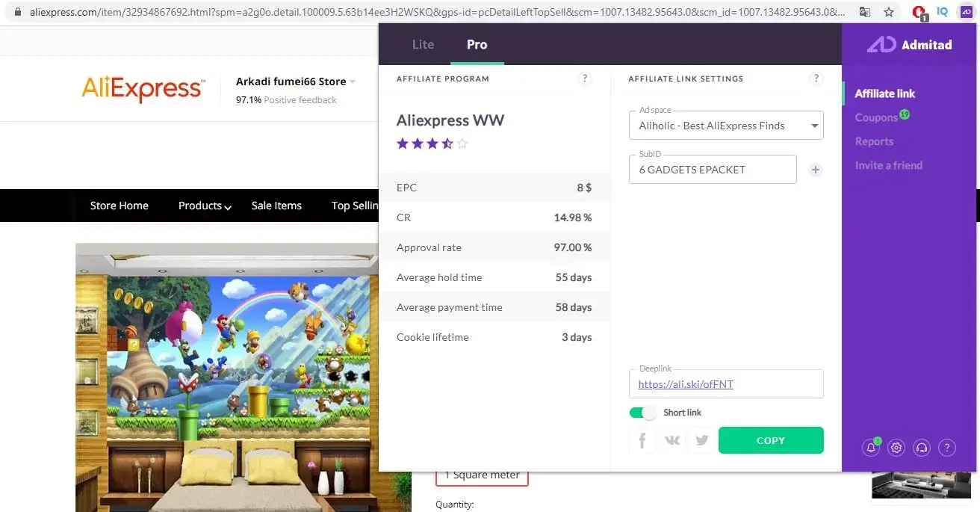Image resolution: width=980 pixels, height=512 pixels.
Task: Open the Affiliate Program help tooltip
Action: 585,78
